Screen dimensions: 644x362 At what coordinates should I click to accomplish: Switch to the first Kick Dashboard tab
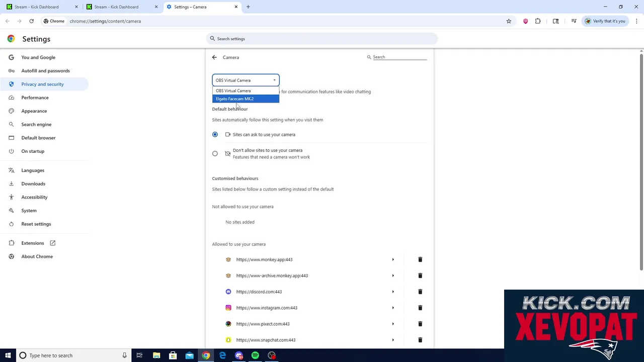(x=41, y=7)
